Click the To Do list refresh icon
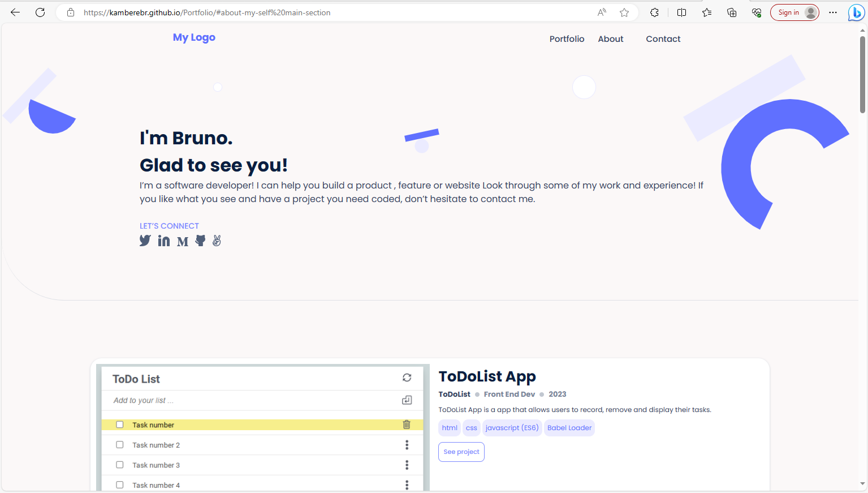Screen dimensions: 868x493 (x=407, y=378)
